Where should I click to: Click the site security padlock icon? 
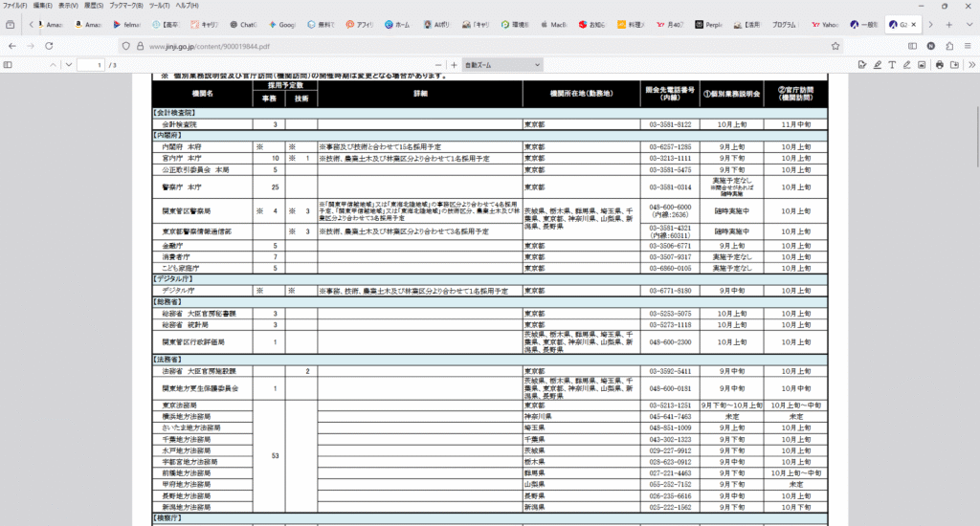click(x=140, y=46)
